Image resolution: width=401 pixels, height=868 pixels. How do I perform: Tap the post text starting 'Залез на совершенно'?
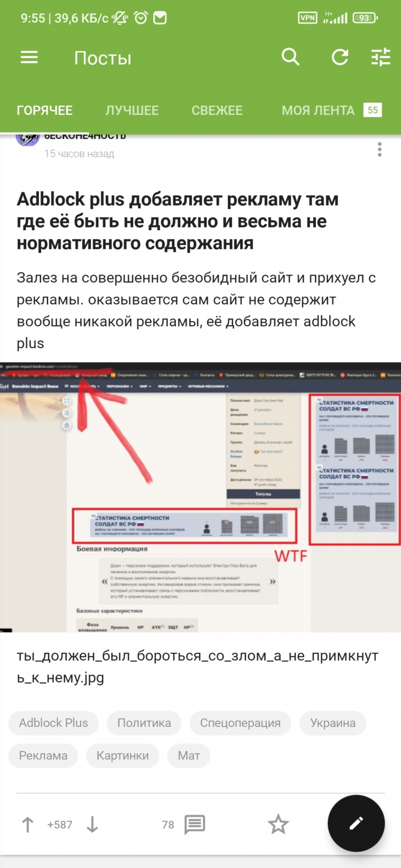[196, 310]
